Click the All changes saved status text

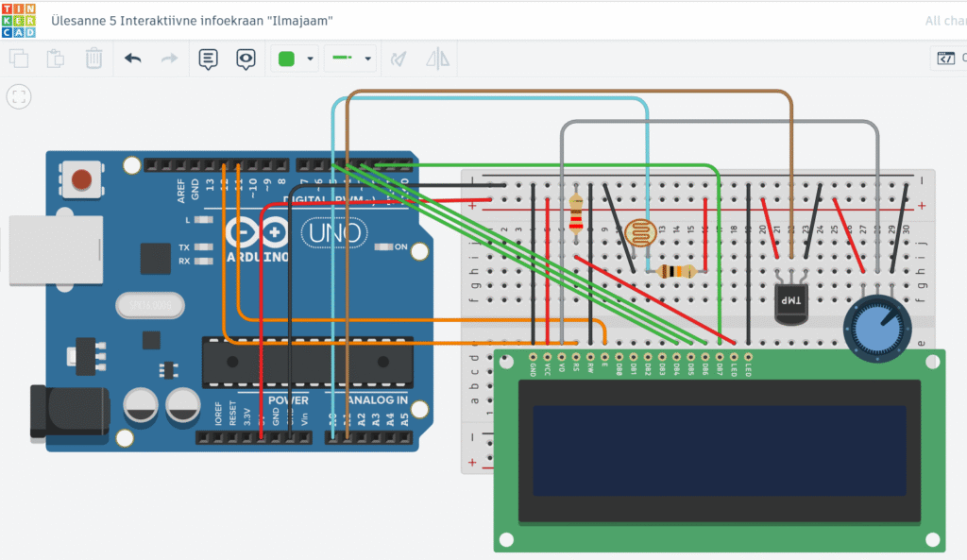click(x=945, y=21)
